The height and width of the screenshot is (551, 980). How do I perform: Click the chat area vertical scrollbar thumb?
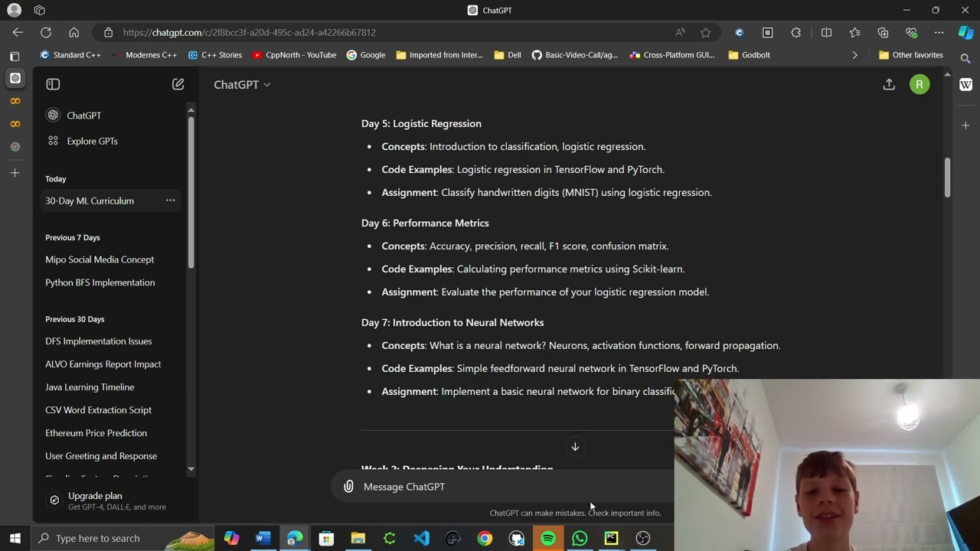[x=947, y=177]
